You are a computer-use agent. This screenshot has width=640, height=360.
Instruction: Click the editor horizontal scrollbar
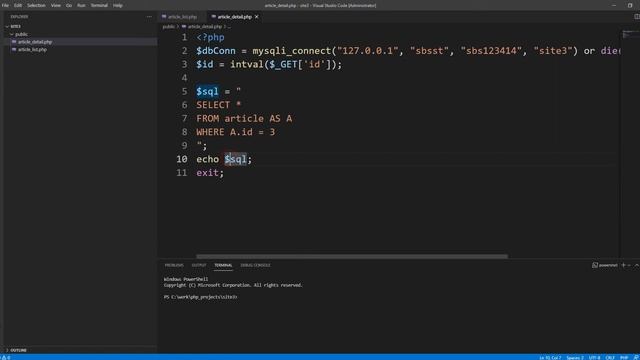point(352,256)
